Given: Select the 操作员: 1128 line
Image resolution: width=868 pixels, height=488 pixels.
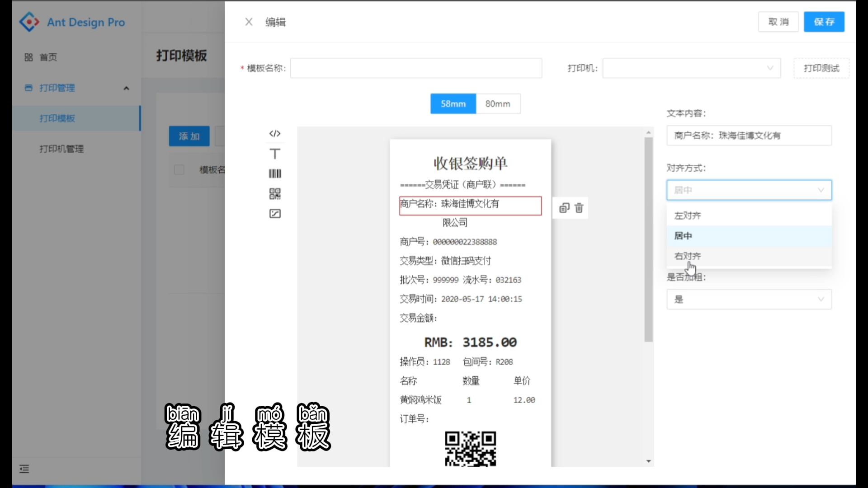Looking at the screenshot, I should (x=425, y=362).
